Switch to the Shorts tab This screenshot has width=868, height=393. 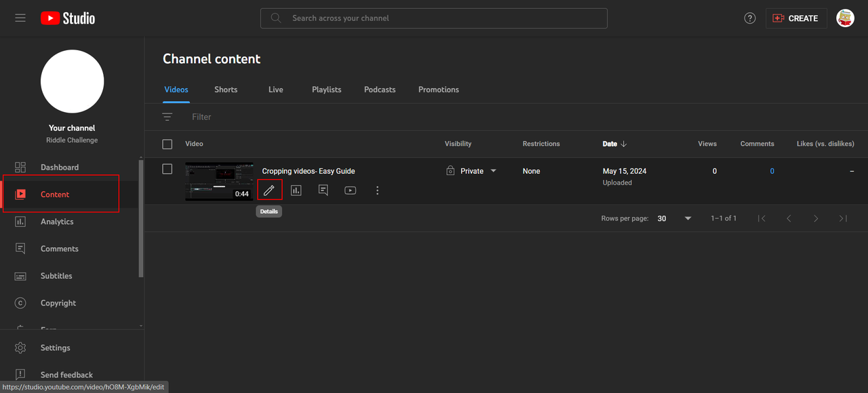click(x=226, y=90)
